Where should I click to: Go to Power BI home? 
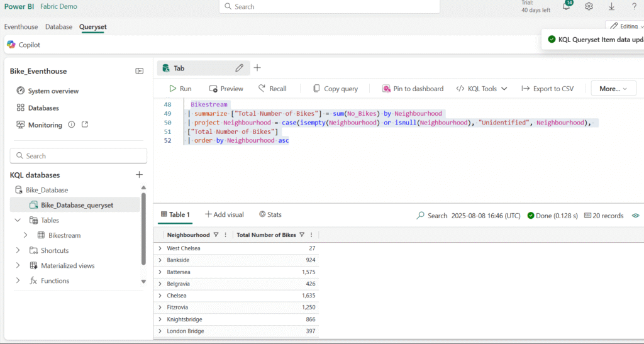[x=19, y=6]
